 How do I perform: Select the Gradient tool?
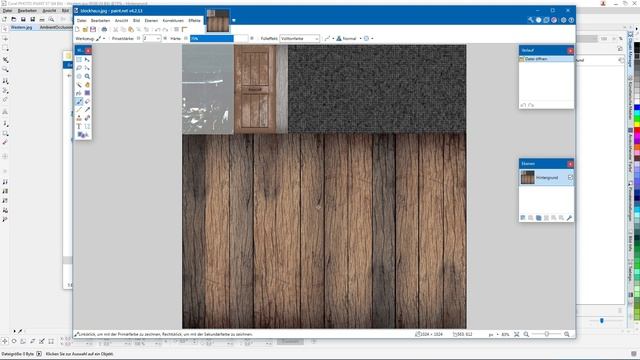click(x=87, y=93)
